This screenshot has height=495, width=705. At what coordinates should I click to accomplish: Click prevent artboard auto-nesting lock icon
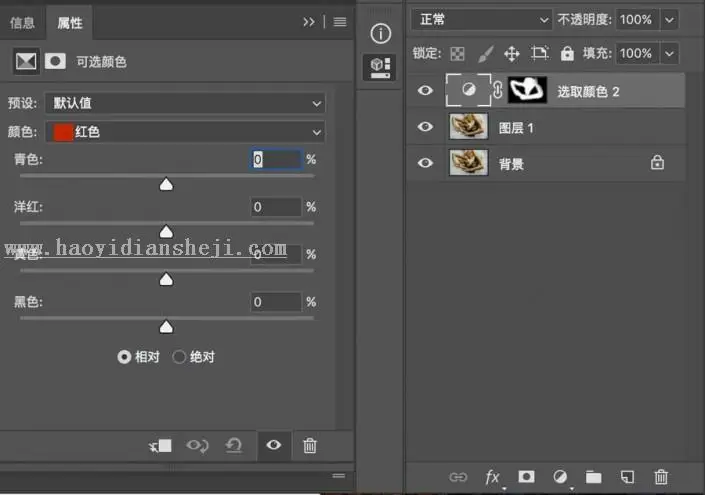(x=540, y=54)
